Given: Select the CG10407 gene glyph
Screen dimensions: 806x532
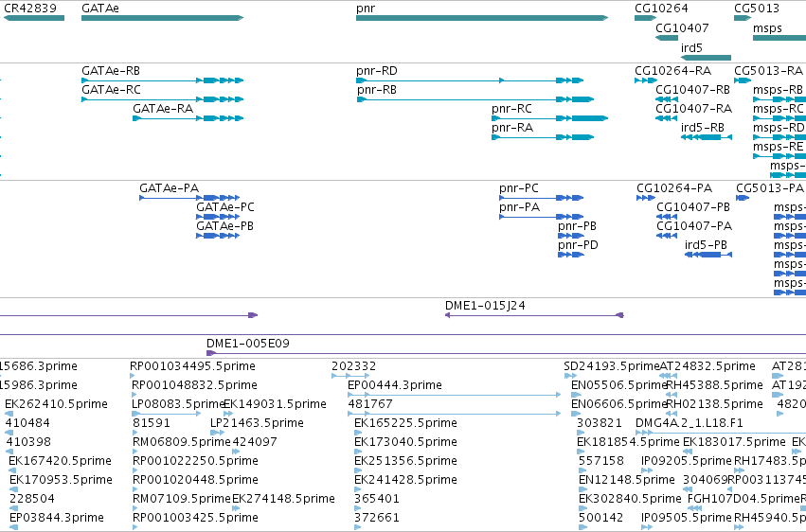Looking at the screenshot, I should [667, 38].
